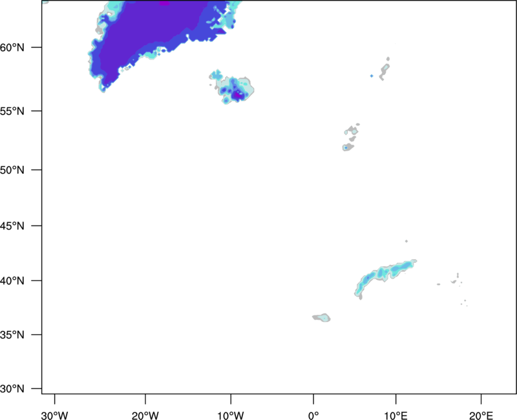Click the 0° longitude label
Image resolution: width=517 pixels, height=420 pixels.
tap(313, 415)
